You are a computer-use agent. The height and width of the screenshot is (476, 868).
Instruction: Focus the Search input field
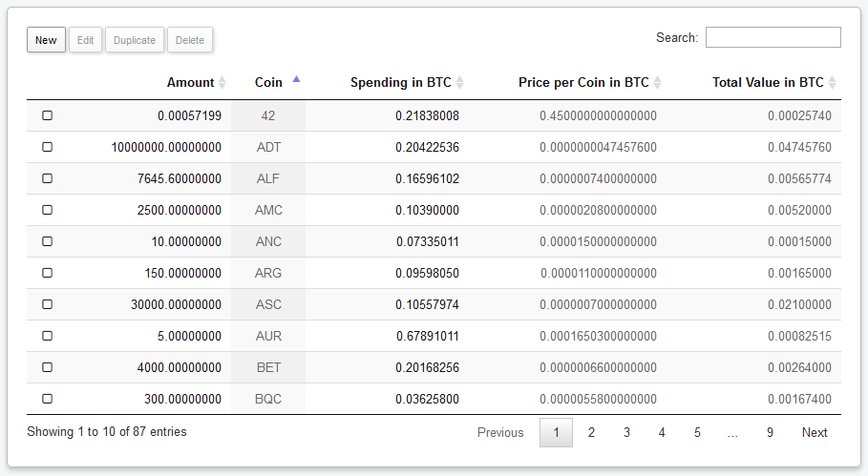[x=773, y=37]
